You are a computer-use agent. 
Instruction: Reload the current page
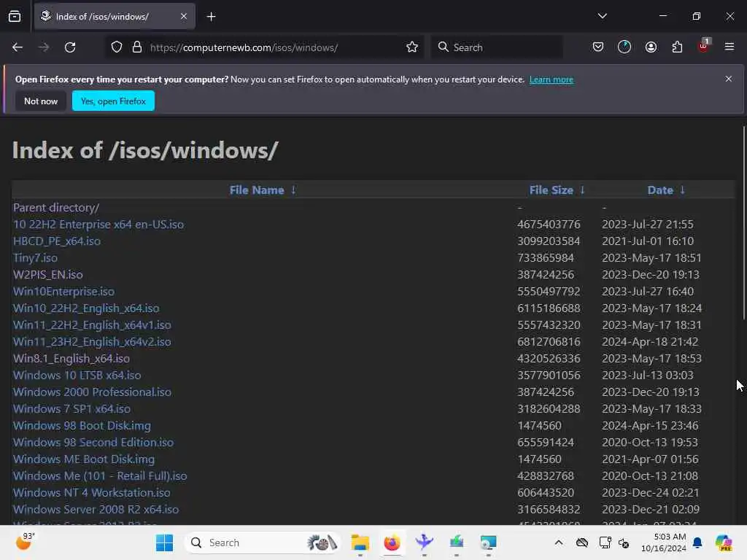(x=70, y=47)
